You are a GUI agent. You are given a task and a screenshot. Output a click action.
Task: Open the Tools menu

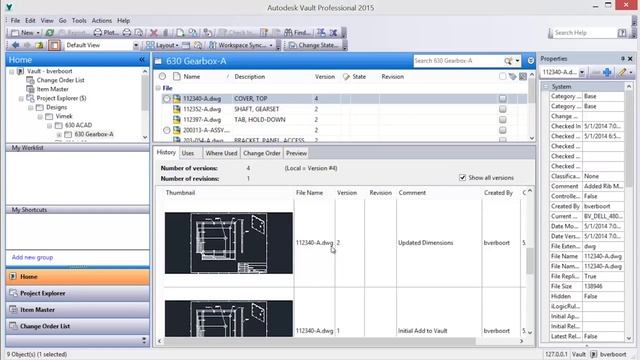[x=79, y=20]
